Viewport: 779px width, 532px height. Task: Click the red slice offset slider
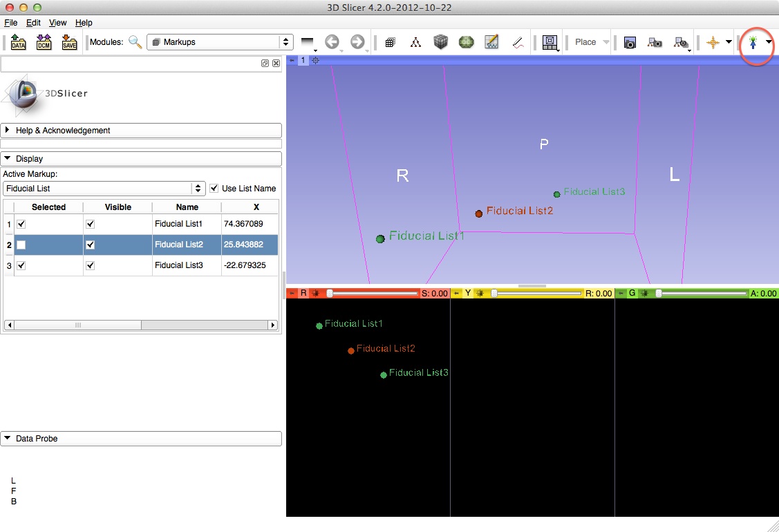[373, 294]
